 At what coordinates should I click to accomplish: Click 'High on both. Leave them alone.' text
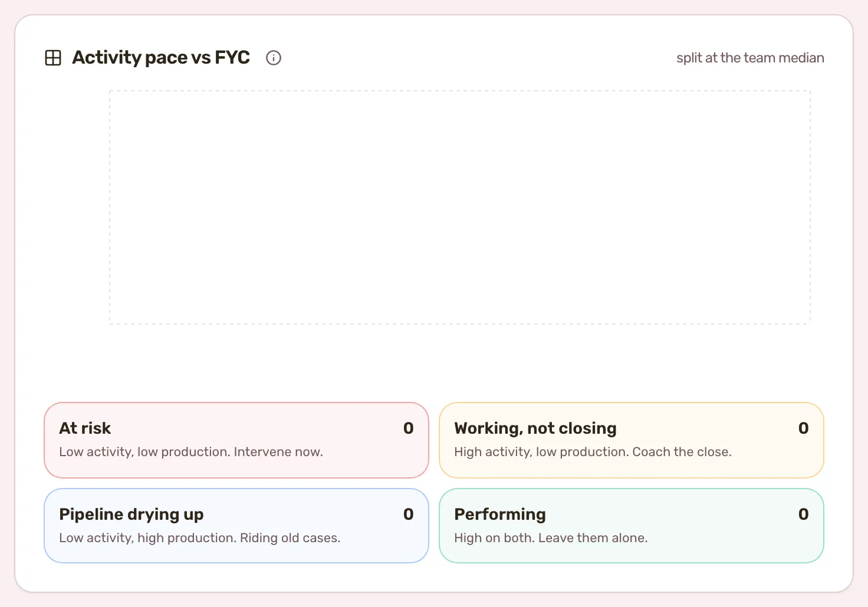pyautogui.click(x=551, y=538)
